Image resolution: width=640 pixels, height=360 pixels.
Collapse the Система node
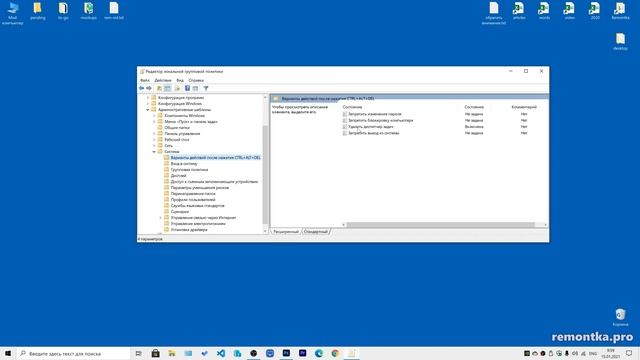coord(154,151)
